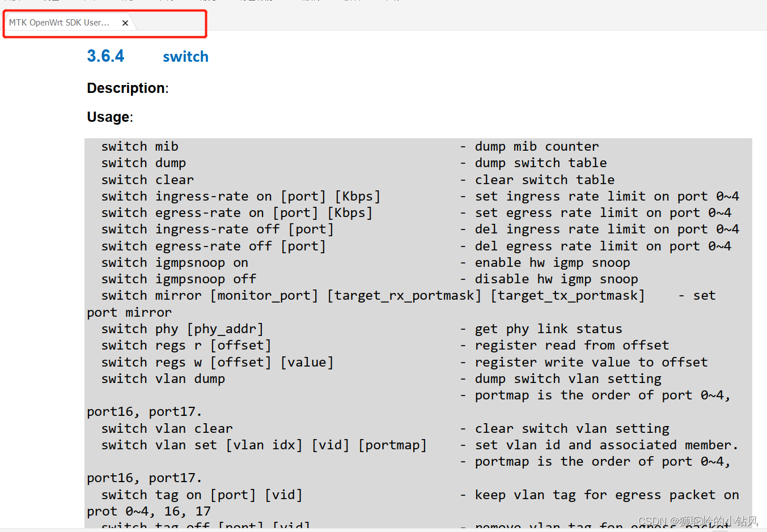Click the 'switch clear' command line
Screen dimensions: 767x532
click(x=148, y=180)
